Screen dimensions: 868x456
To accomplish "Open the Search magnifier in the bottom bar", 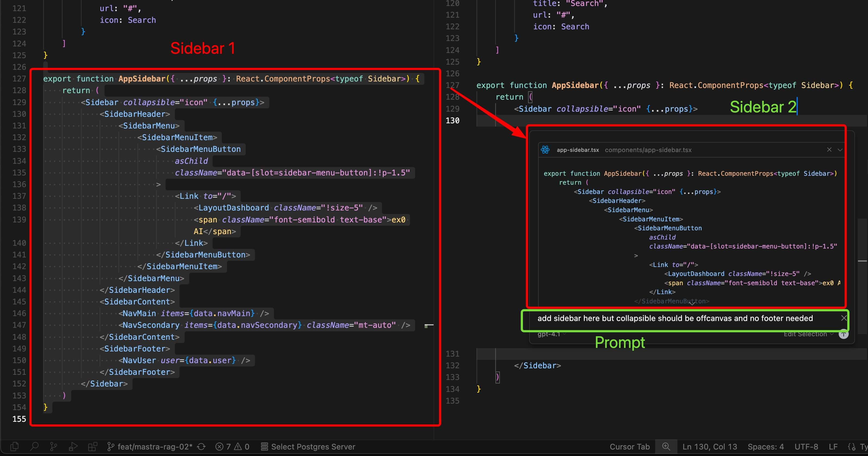I will pos(34,446).
